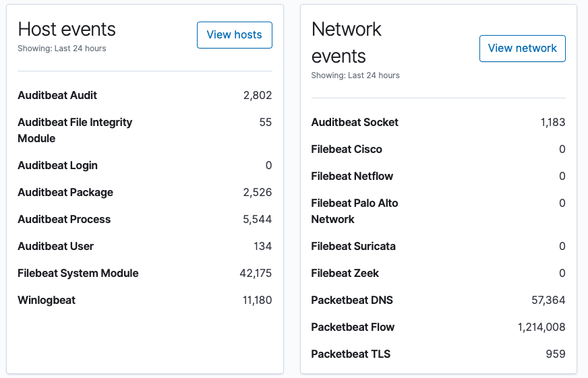Open the View network button

pos(523,49)
